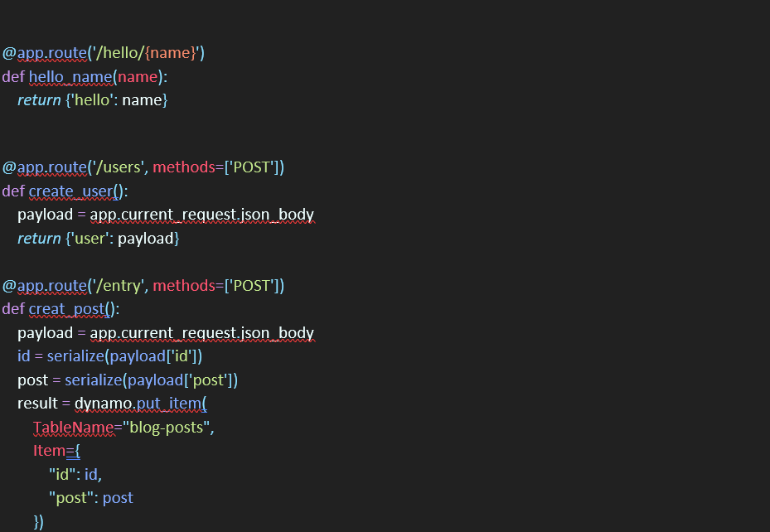Click the dynamo.put_item function call
This screenshot has height=532, width=770.
click(140, 403)
